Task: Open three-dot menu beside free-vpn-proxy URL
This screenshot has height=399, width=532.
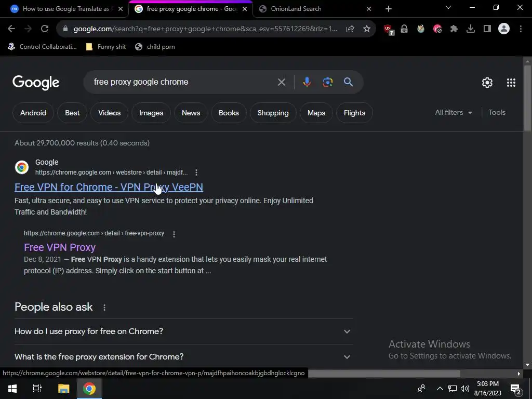Action: point(174,234)
